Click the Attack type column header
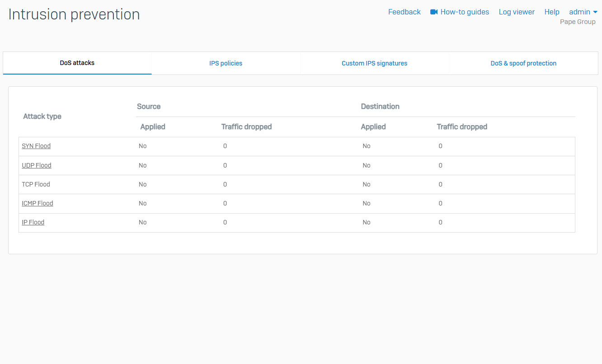The width and height of the screenshot is (602, 364). pos(42,117)
